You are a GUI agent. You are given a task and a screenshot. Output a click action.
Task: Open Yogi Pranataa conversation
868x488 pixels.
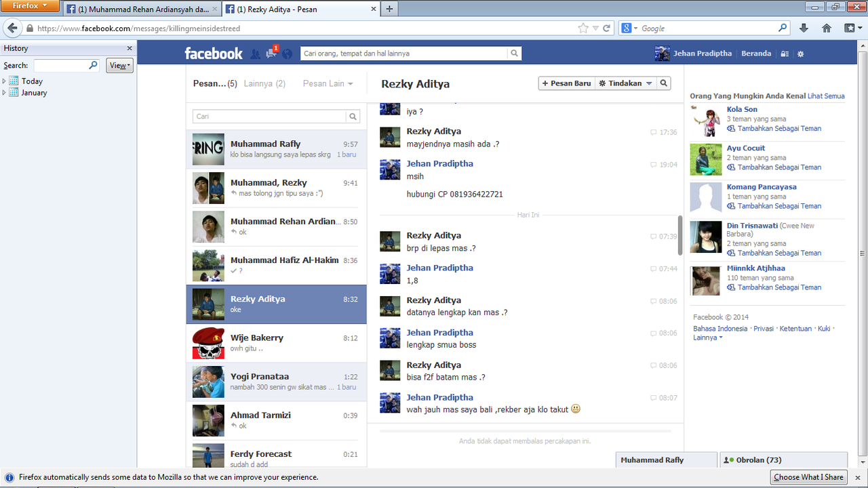pos(276,382)
